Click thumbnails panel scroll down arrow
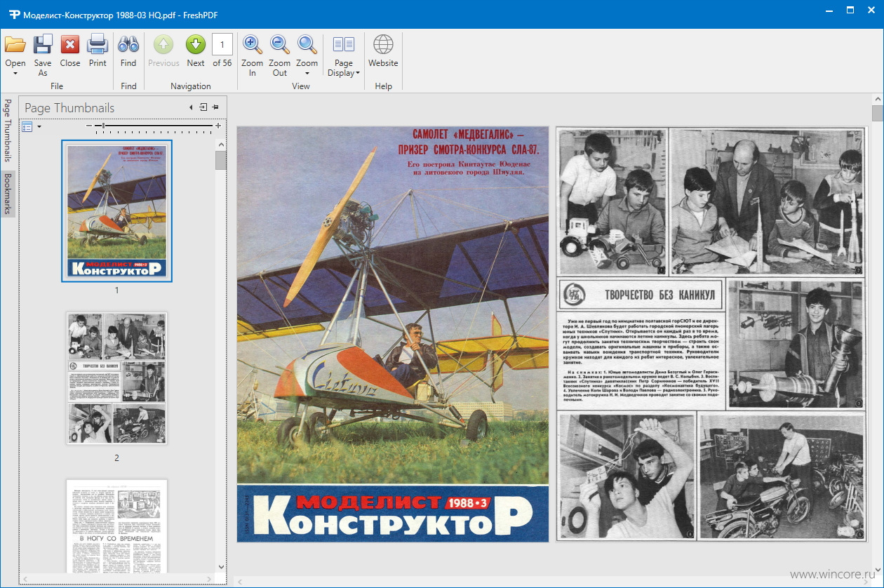 tap(221, 567)
